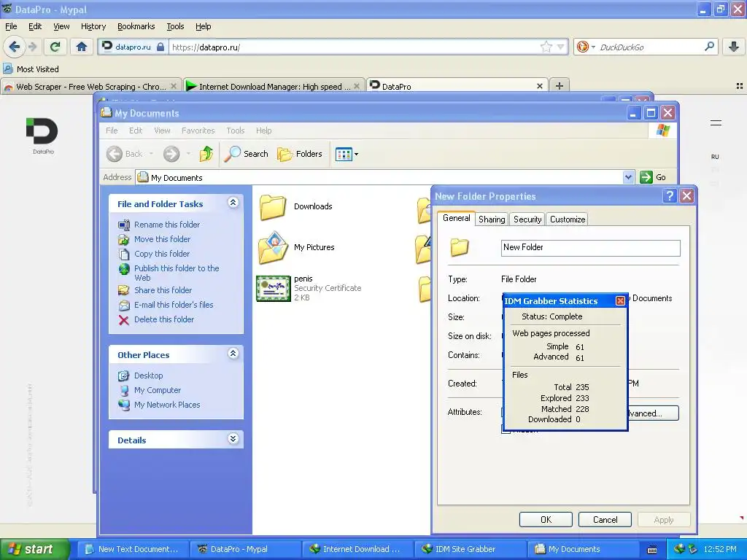Click E-mail this folder's files
Image resolution: width=747 pixels, height=560 pixels.
click(x=174, y=305)
